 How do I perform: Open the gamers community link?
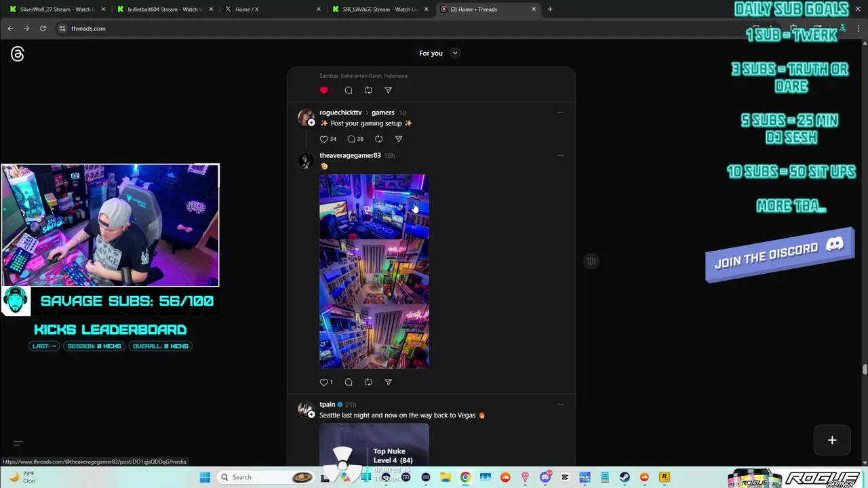(382, 113)
